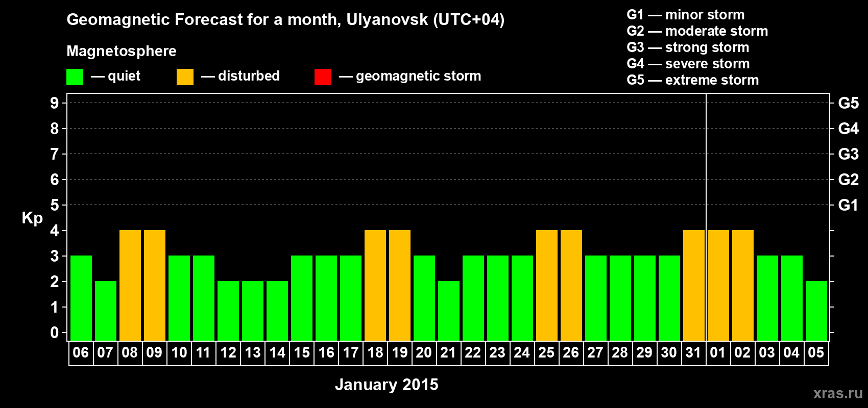Click the xras.ru source label
This screenshot has height=408, width=868.
tap(838, 393)
